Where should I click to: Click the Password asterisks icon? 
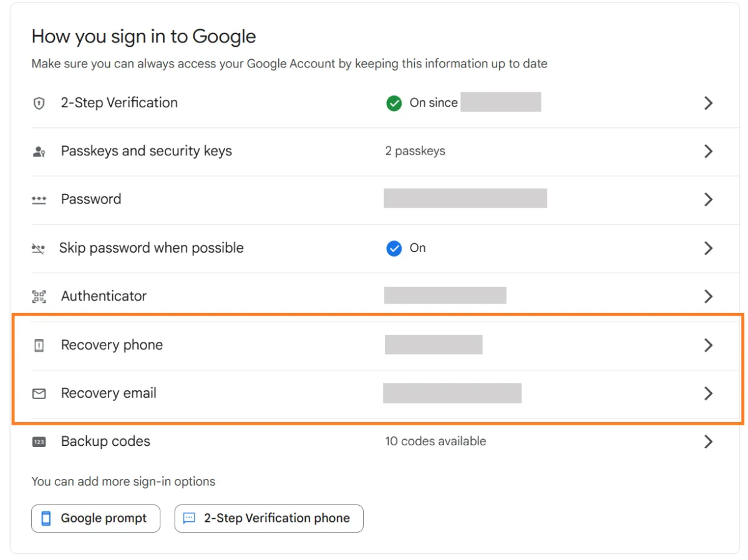(39, 200)
